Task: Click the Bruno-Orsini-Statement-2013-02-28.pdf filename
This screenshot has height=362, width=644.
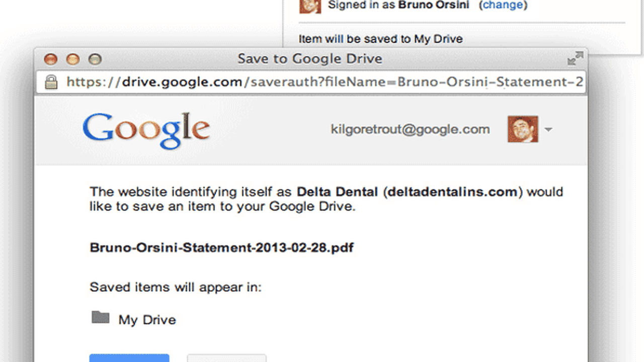Action: click(221, 248)
